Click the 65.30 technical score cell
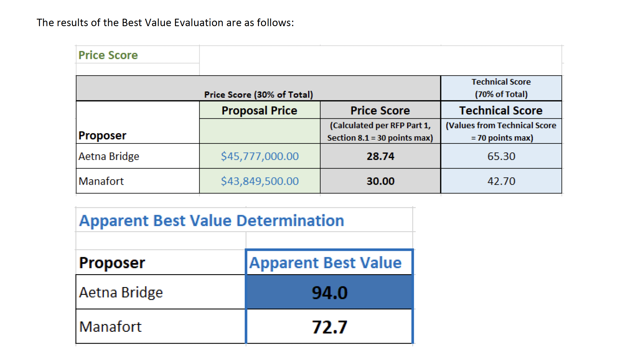The image size is (620, 364). (x=501, y=156)
